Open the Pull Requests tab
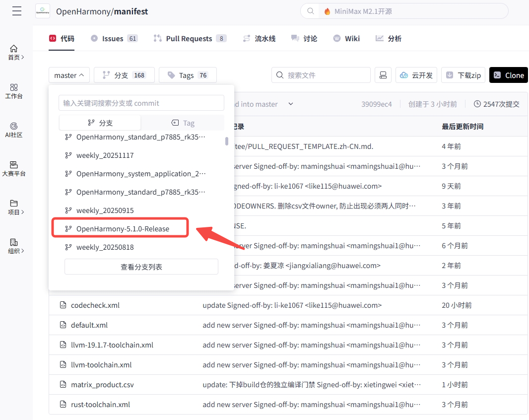 tap(189, 38)
